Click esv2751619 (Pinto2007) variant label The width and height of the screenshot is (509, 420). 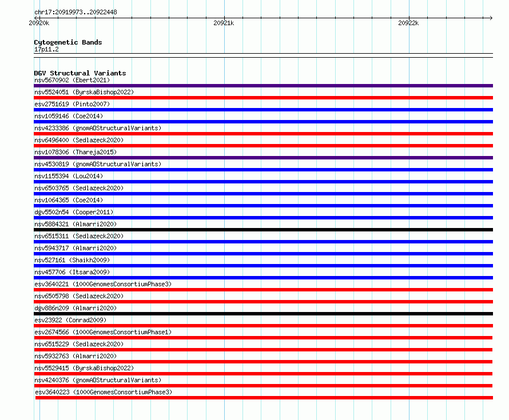pos(72,104)
